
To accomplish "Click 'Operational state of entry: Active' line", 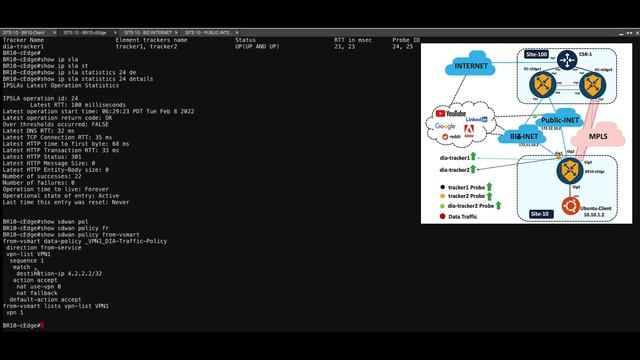I will pyautogui.click(x=61, y=196).
